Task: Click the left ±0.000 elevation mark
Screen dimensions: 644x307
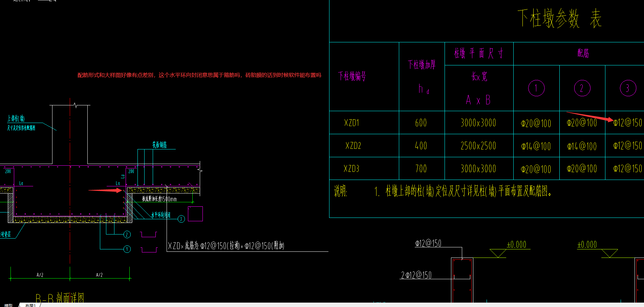Action: click(x=516, y=245)
